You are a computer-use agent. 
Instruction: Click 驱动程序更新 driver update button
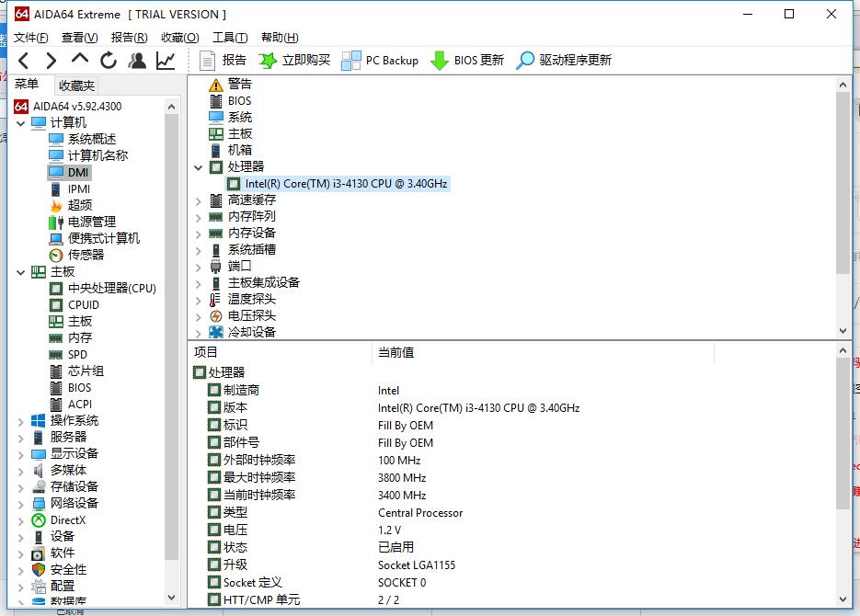point(564,61)
